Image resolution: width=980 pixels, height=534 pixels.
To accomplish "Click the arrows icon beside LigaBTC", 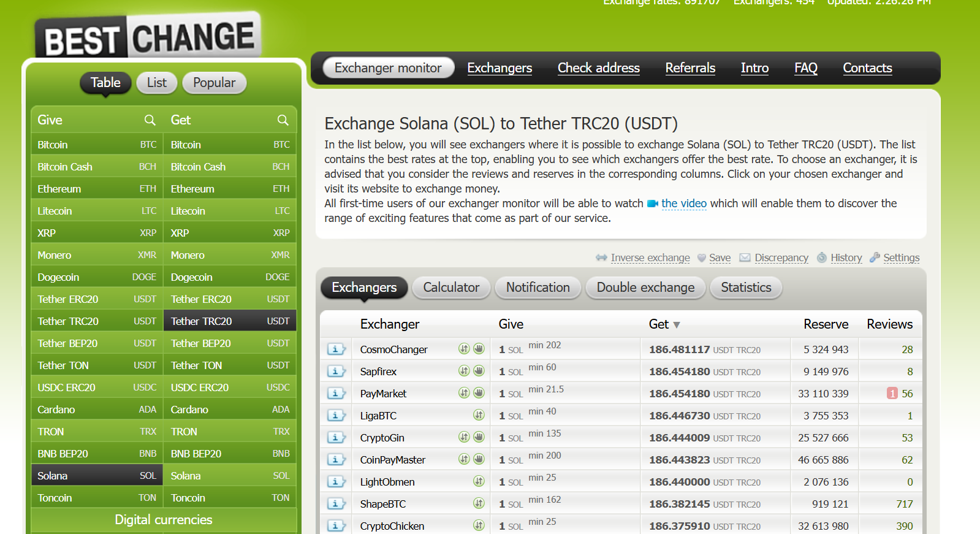I will coord(479,415).
